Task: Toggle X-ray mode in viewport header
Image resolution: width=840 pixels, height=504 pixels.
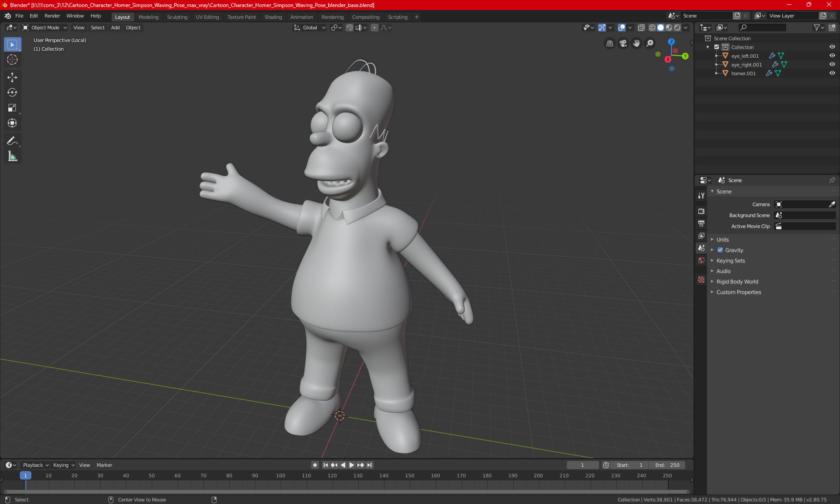Action: (x=641, y=28)
